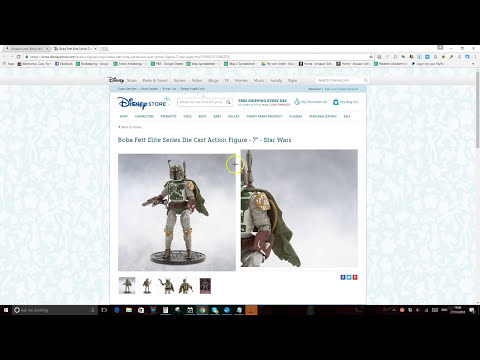Open the Guest Services link
The width and height of the screenshot is (480, 360).
pos(127,89)
